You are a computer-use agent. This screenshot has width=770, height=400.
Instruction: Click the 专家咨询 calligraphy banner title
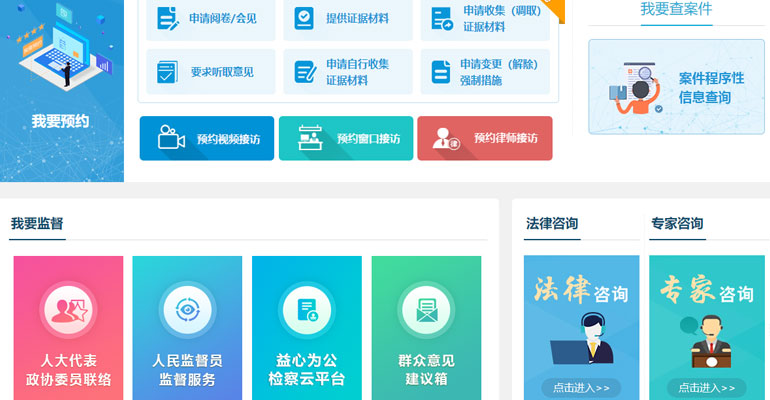[707, 290]
